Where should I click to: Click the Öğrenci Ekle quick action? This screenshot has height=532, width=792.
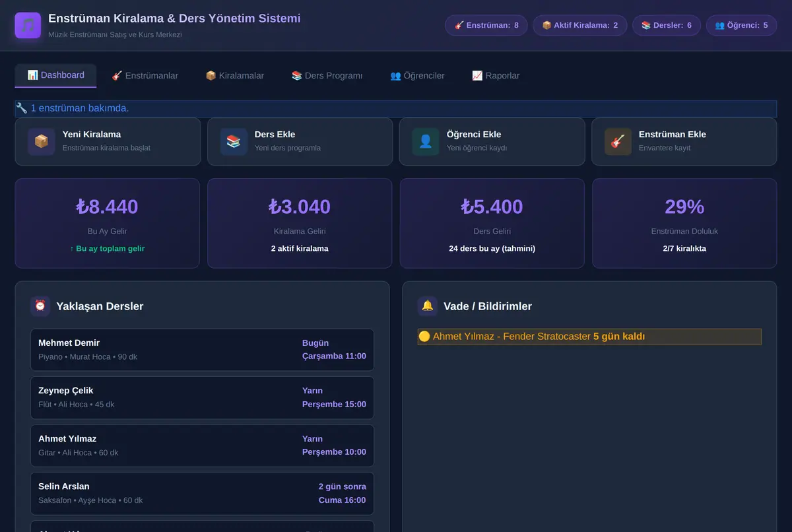pos(492,141)
